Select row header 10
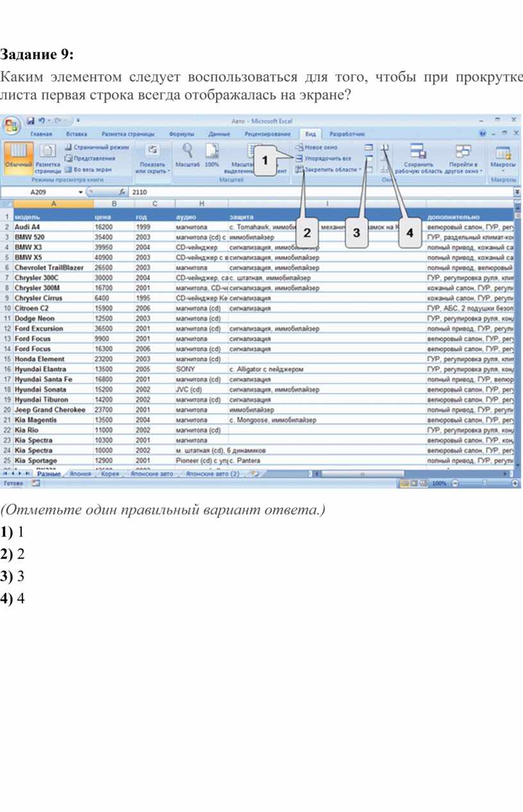This screenshot has width=523, height=812. click(x=6, y=308)
